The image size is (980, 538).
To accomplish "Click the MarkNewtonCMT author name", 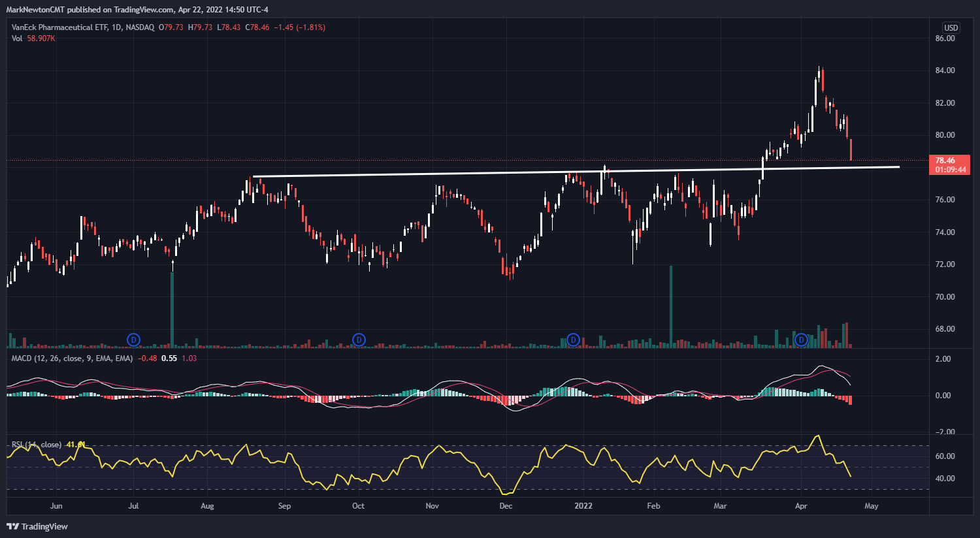I will coord(35,10).
